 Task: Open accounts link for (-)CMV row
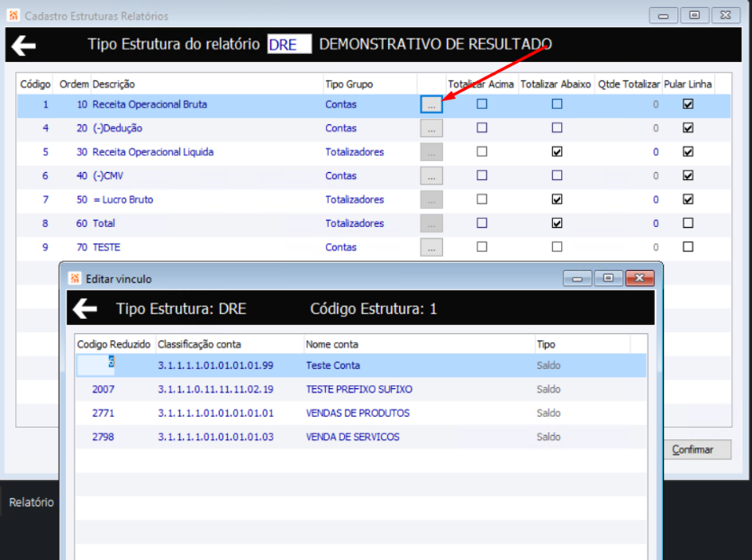431,176
